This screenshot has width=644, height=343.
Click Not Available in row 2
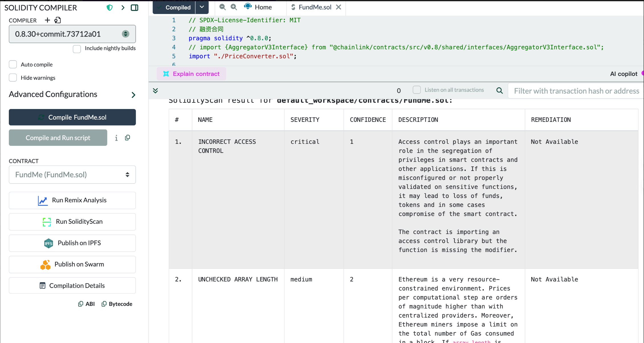pos(555,279)
